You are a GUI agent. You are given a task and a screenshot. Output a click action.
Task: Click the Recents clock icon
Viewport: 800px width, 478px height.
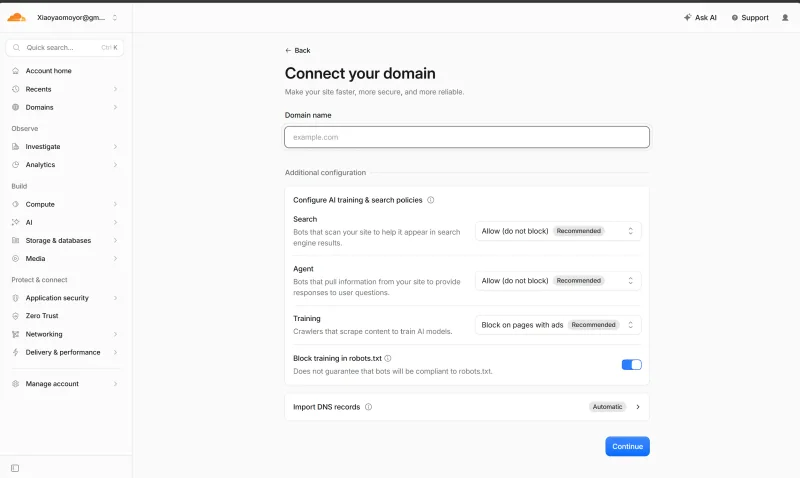tap(15, 89)
